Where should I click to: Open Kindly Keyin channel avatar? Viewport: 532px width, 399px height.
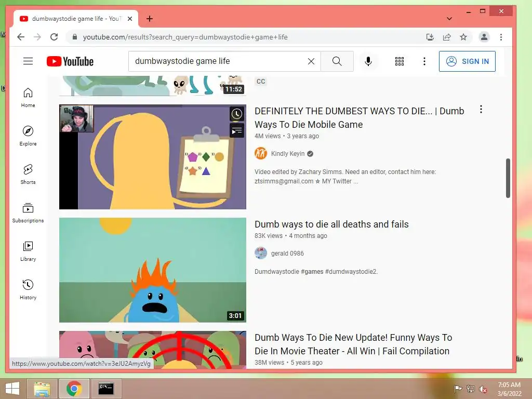261,153
